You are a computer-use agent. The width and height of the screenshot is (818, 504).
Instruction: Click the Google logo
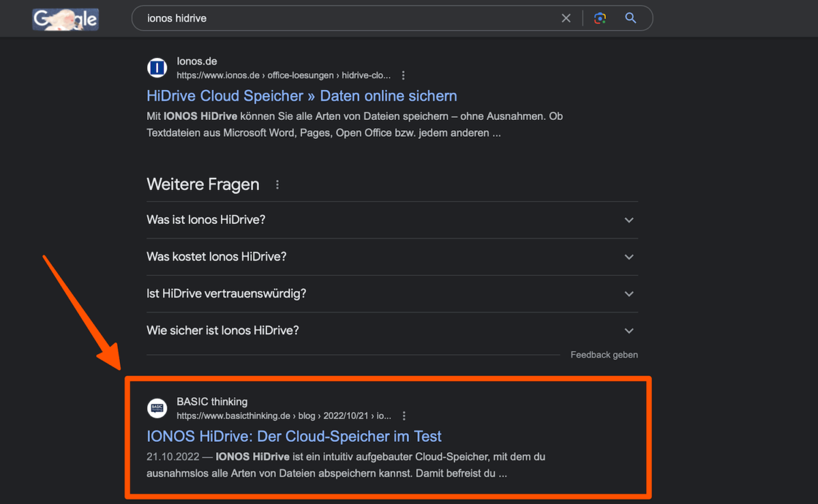[x=65, y=18]
